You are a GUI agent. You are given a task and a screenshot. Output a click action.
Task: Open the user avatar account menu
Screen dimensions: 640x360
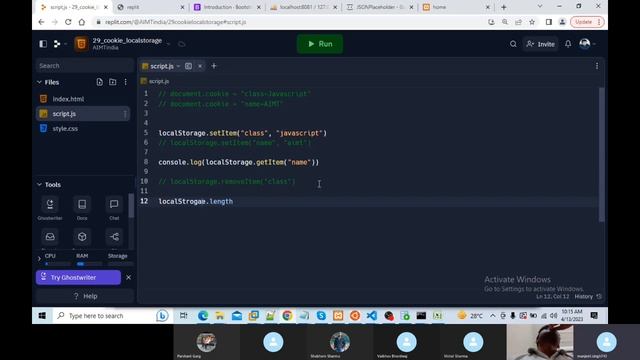coord(587,44)
